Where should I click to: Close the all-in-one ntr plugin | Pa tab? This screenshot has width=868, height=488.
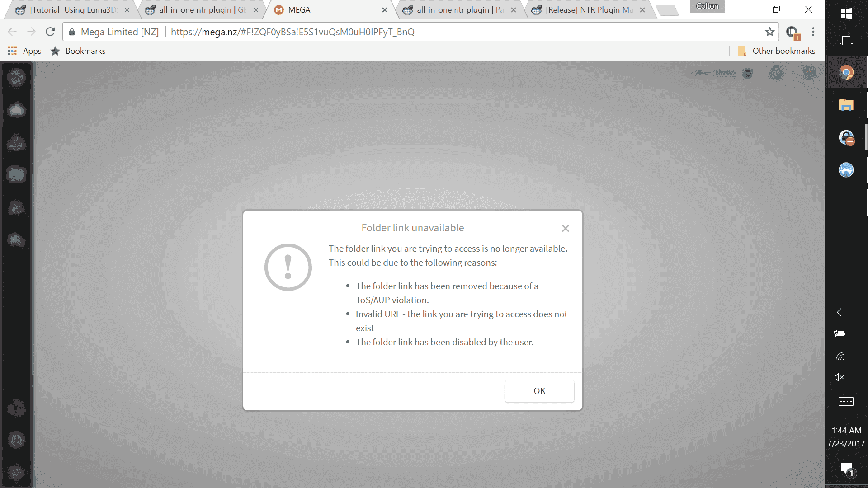click(x=514, y=10)
